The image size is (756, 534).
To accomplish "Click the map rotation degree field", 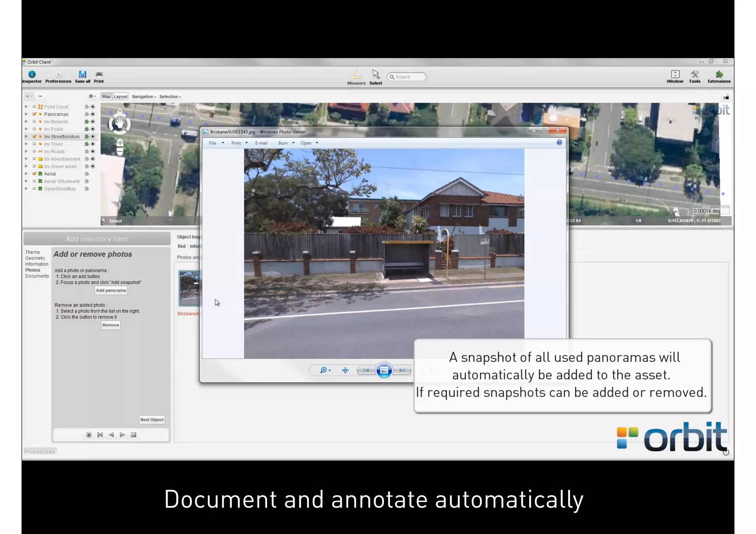I will [711, 211].
